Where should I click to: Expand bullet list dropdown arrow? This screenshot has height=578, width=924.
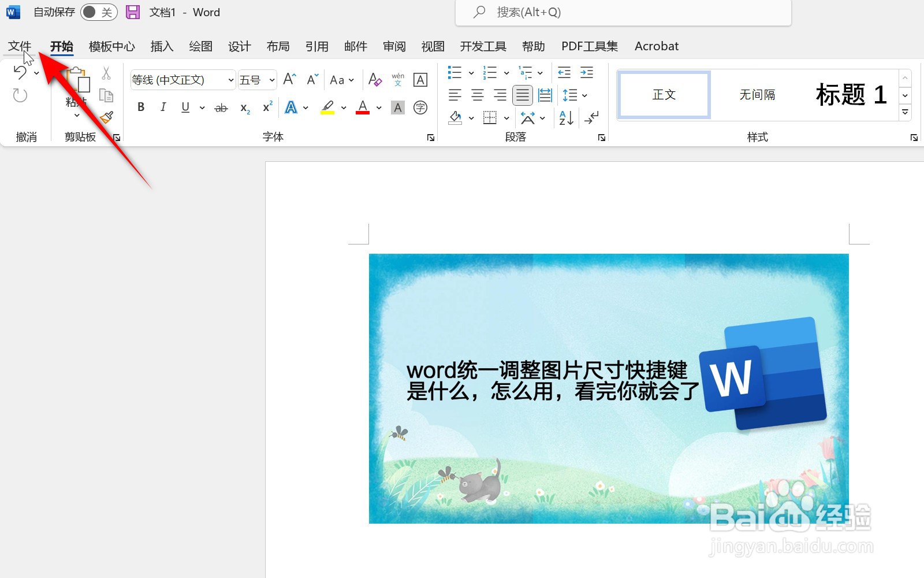pos(471,73)
